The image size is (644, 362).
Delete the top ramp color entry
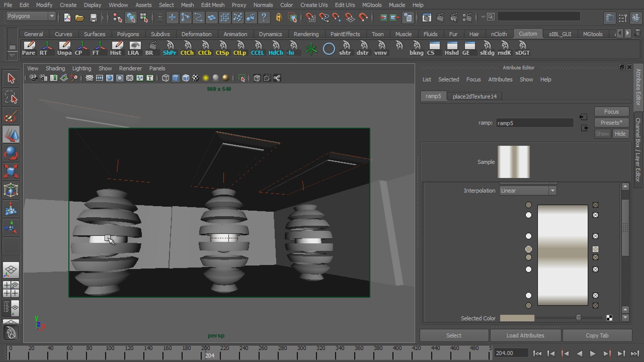pos(595,205)
